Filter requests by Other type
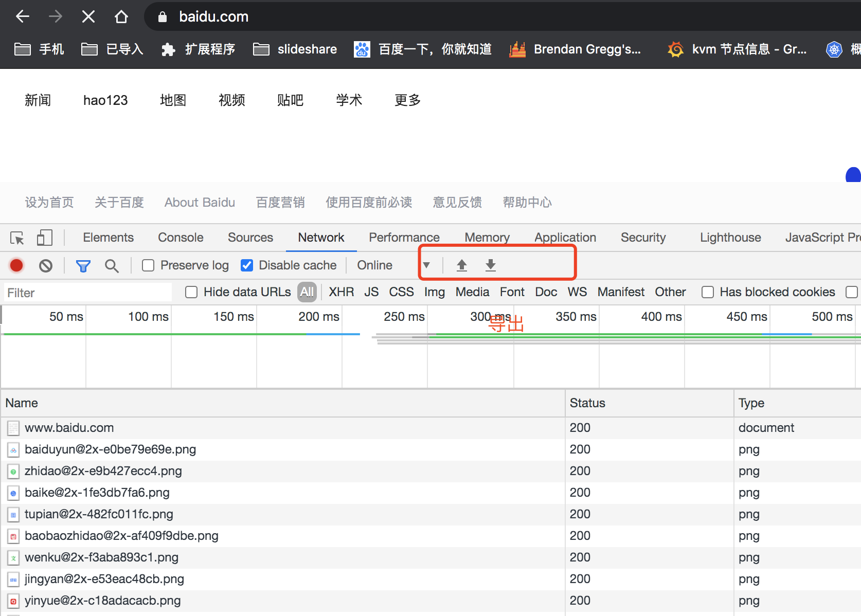The height and width of the screenshot is (616, 861). (670, 292)
